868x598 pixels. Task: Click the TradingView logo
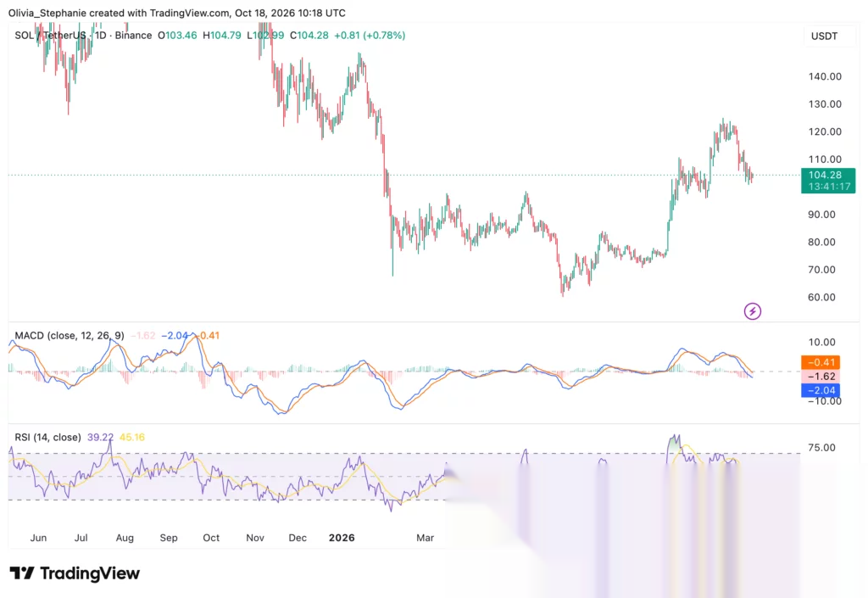click(x=75, y=573)
